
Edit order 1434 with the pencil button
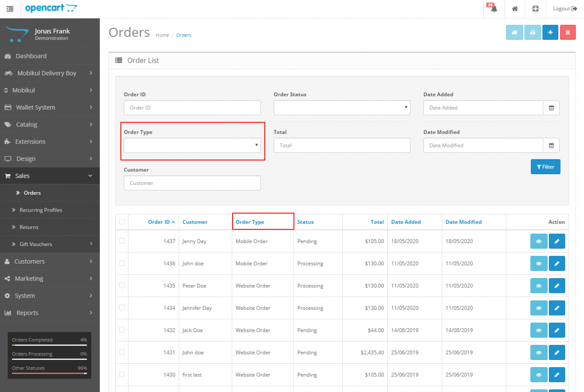557,308
